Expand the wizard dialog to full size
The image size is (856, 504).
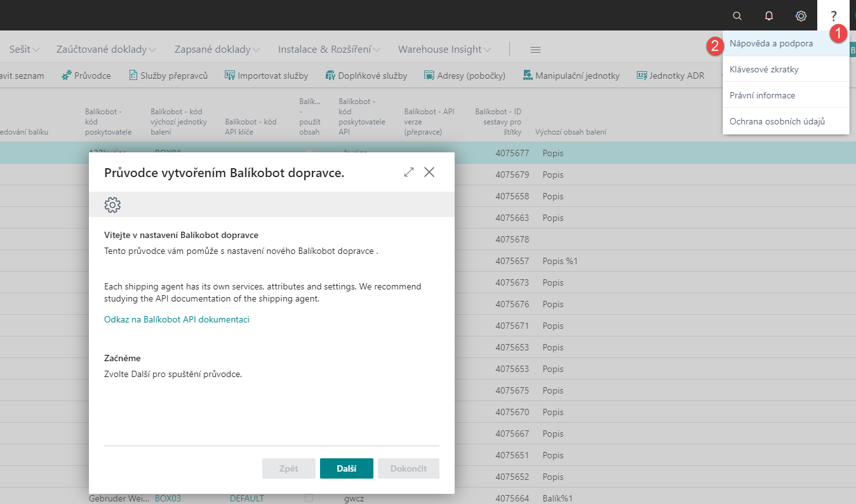click(x=409, y=172)
